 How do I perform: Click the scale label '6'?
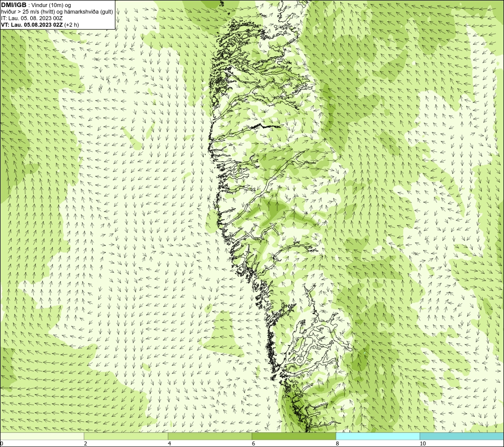click(x=254, y=443)
